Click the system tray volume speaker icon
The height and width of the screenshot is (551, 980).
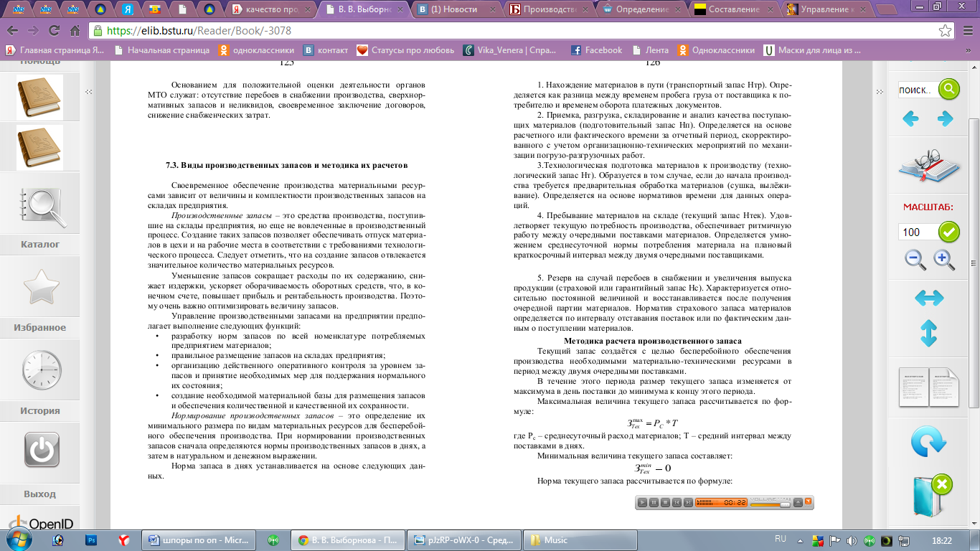click(x=851, y=540)
